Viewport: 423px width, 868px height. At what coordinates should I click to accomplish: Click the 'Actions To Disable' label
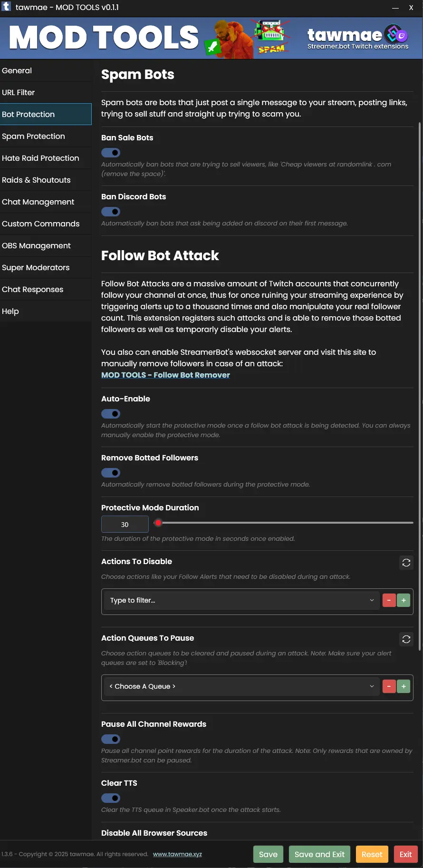coord(136,561)
